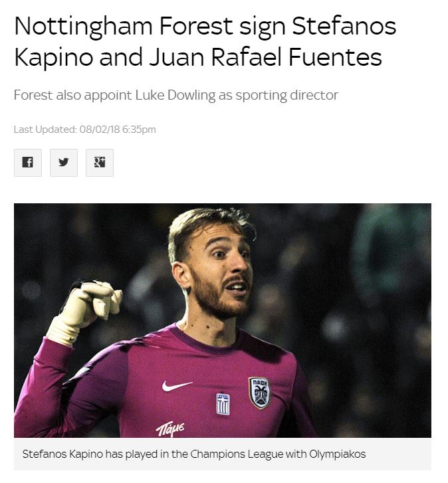Share the article on Twitter

64,163
